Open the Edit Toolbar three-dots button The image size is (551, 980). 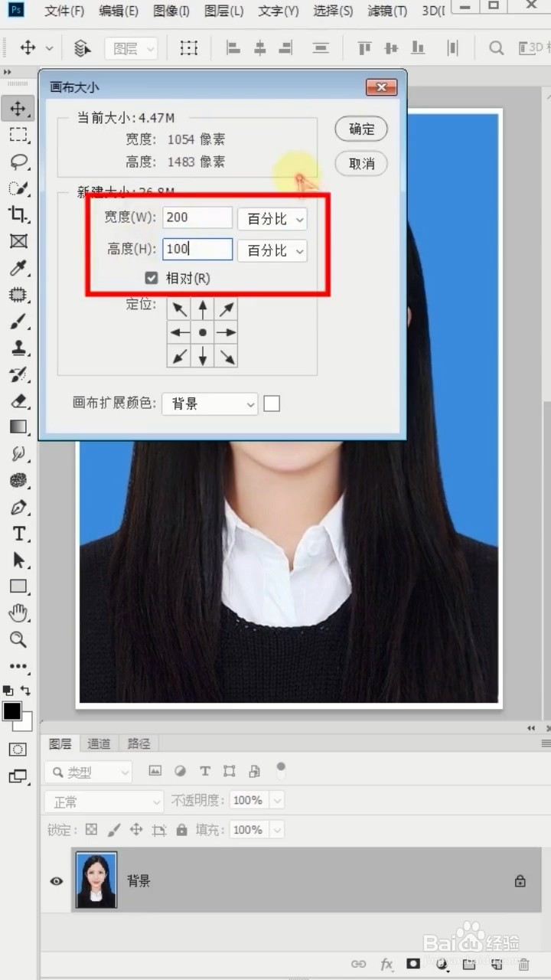coord(18,666)
